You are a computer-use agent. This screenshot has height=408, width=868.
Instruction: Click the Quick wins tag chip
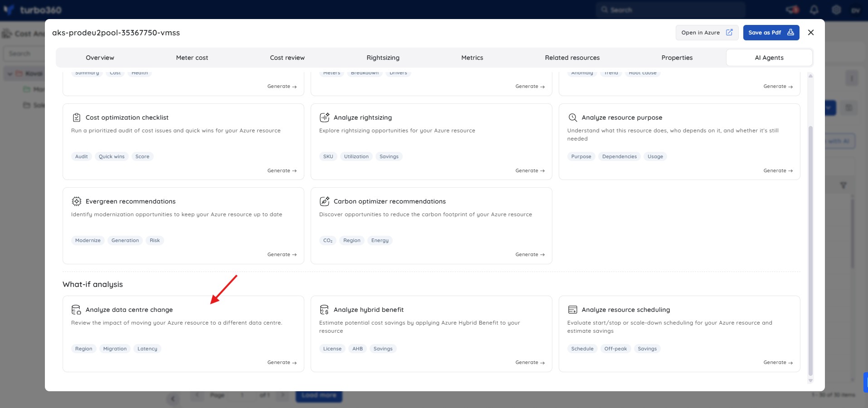click(x=112, y=156)
